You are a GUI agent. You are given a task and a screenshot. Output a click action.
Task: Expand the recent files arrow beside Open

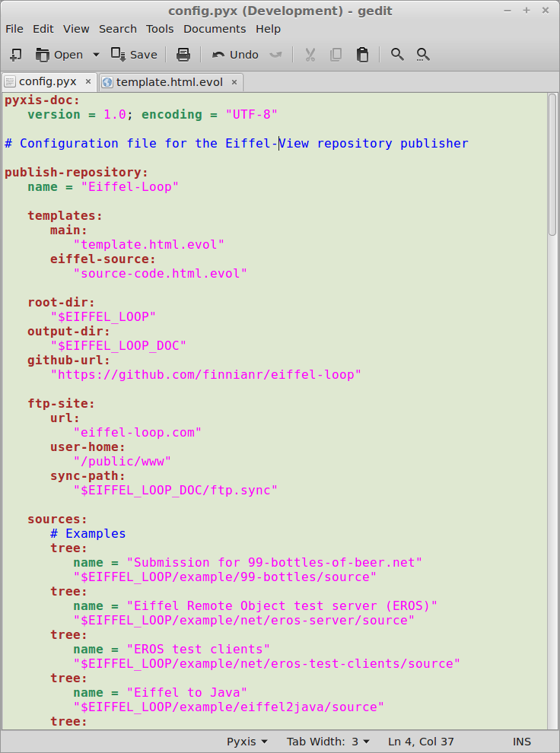(x=96, y=55)
